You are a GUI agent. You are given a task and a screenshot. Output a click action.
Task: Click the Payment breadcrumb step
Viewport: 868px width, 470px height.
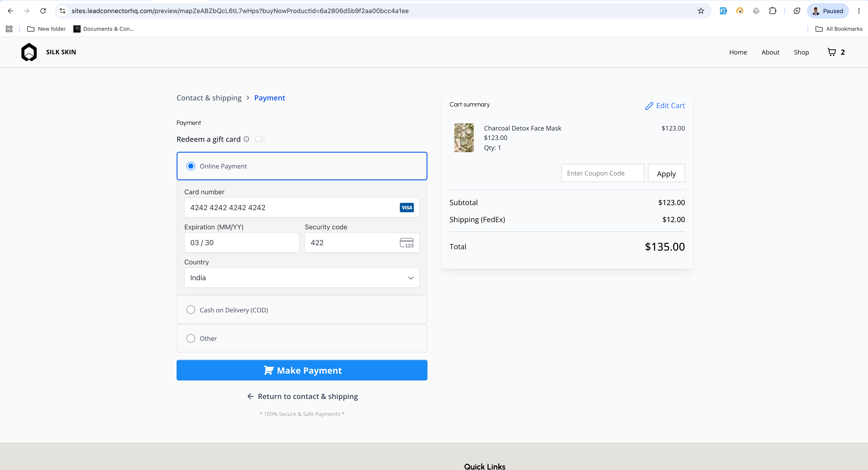click(270, 98)
